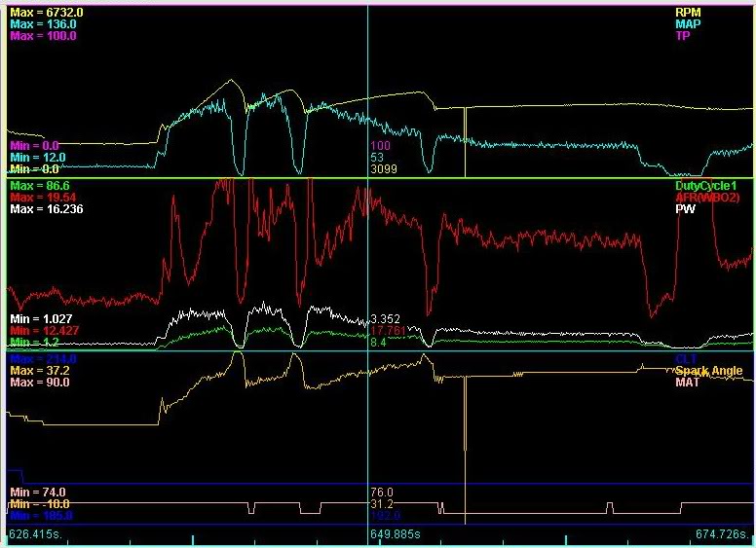Click the cursor value 8.4 for DutyCycle1
756x548 pixels.
[378, 343]
